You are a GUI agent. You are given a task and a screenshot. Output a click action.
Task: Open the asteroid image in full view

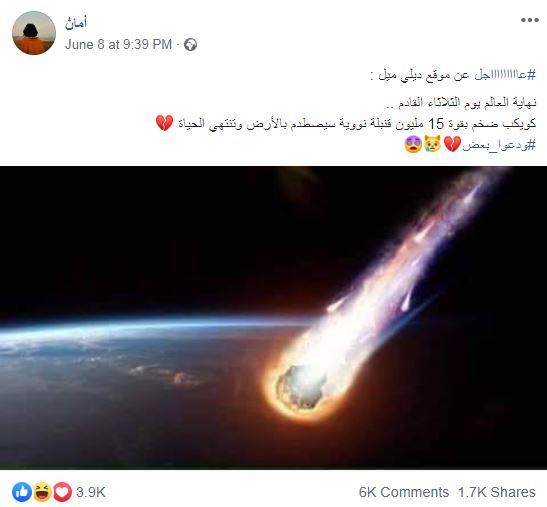[274, 318]
